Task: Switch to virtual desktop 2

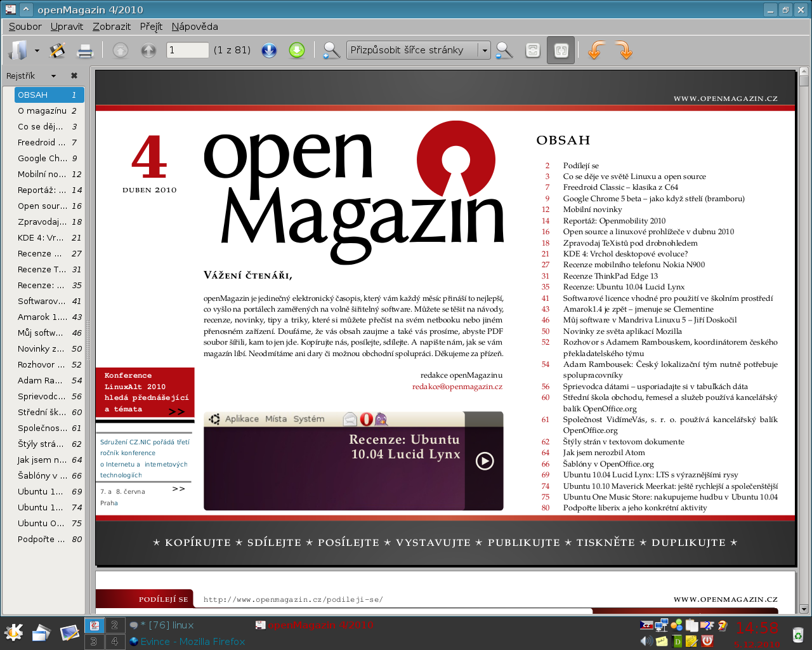Action: point(114,625)
